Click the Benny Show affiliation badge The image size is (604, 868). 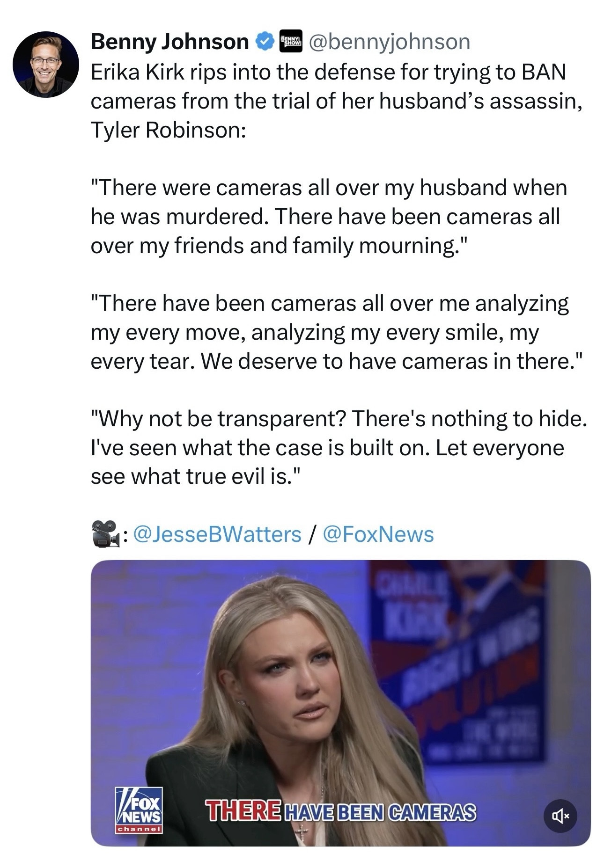click(x=290, y=42)
